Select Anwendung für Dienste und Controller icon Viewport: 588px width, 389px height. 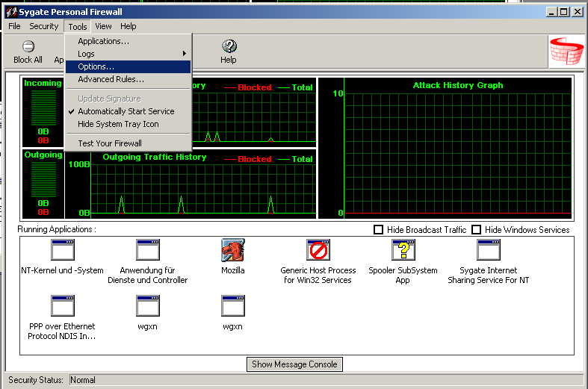pos(148,250)
